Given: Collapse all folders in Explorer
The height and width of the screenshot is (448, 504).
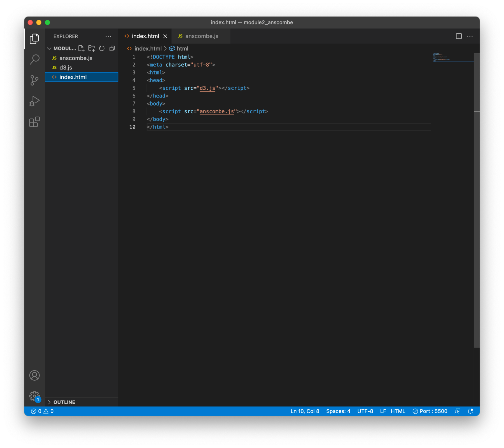Looking at the screenshot, I should (112, 48).
